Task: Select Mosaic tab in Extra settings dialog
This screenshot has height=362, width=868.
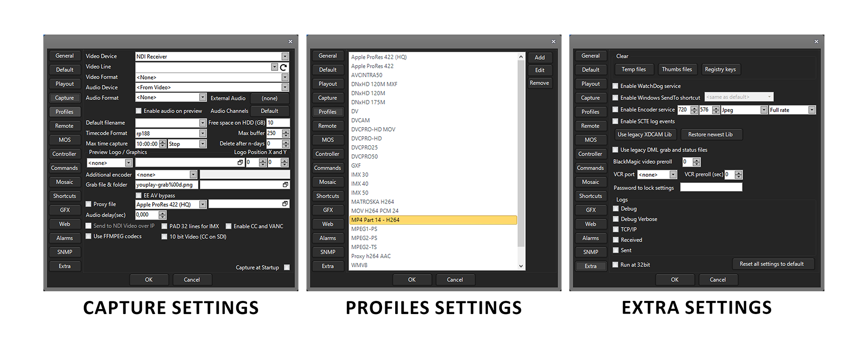Action: click(590, 182)
